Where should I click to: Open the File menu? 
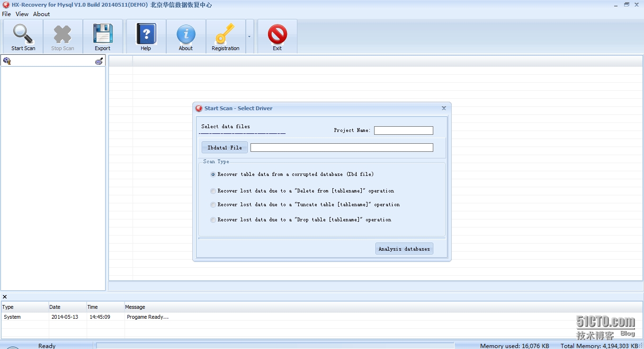point(6,14)
